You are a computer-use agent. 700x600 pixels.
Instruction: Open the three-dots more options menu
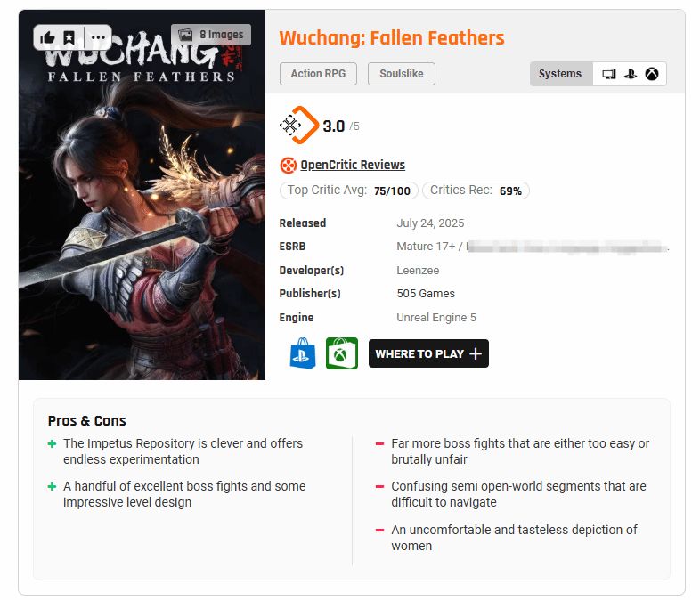pyautogui.click(x=98, y=37)
